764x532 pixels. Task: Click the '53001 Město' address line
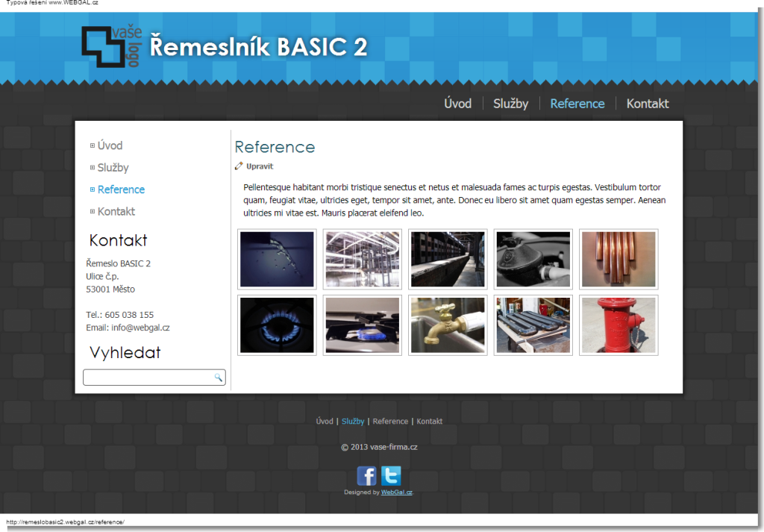(x=110, y=290)
